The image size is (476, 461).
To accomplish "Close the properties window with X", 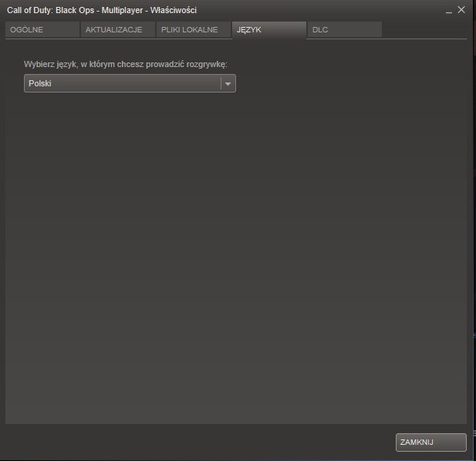I will (461, 10).
